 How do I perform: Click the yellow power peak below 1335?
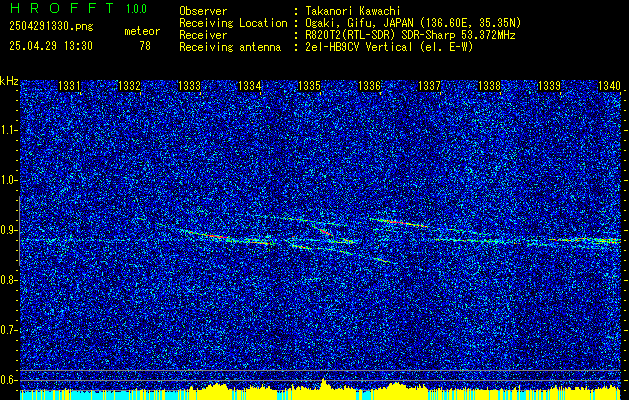324,383
